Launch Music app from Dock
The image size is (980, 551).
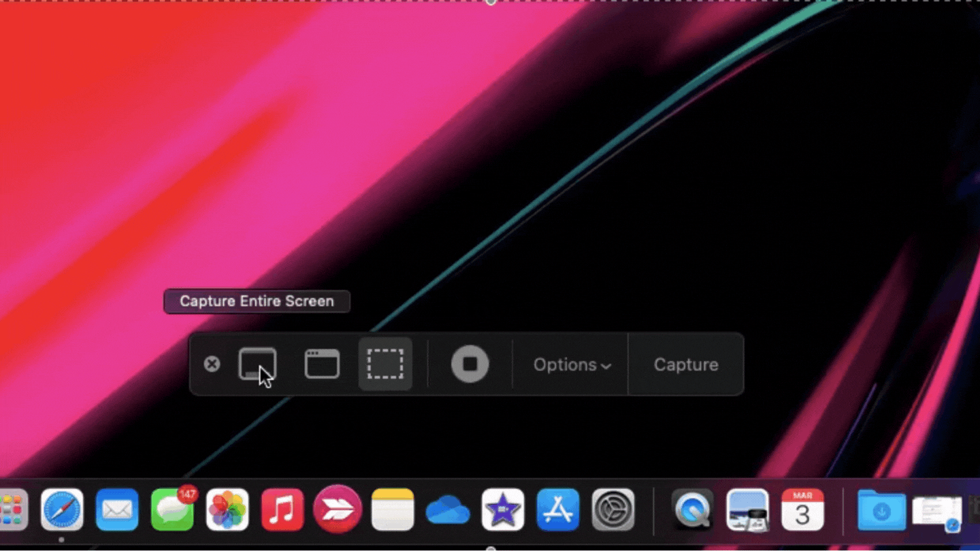pyautogui.click(x=282, y=510)
